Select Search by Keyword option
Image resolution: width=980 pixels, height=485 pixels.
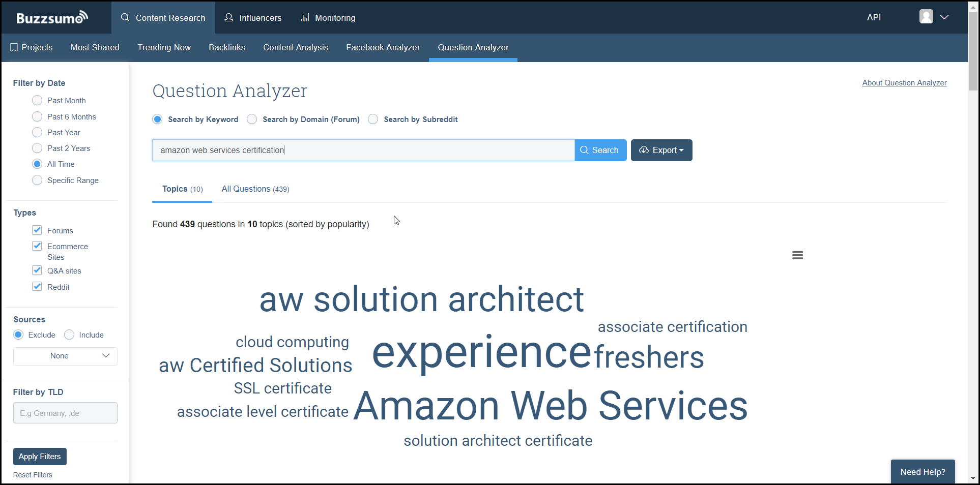(157, 119)
